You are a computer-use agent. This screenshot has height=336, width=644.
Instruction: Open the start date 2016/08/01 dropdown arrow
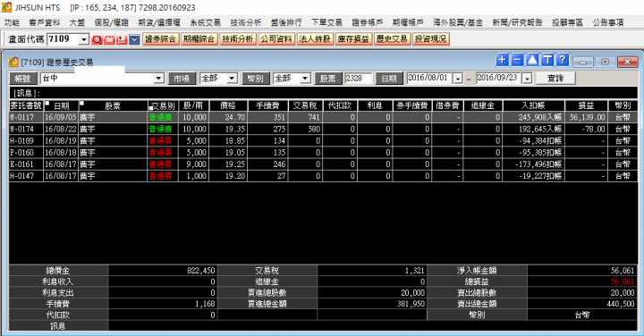458,78
